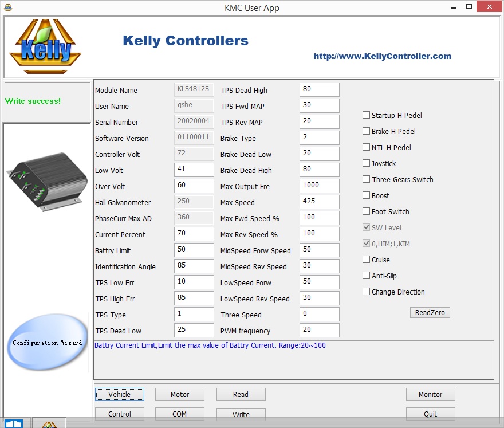
Task: Open the KellyController.com website link
Action: [383, 56]
